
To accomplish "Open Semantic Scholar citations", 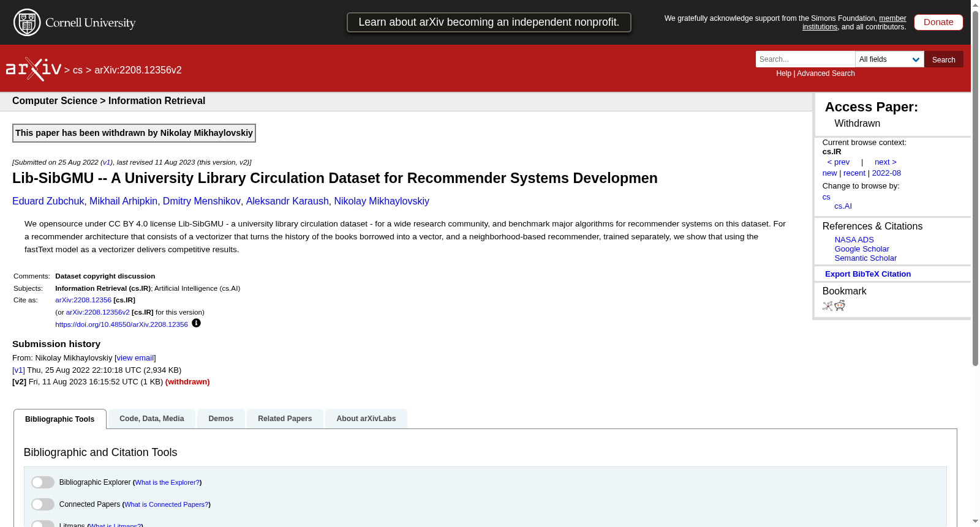I will tap(865, 258).
